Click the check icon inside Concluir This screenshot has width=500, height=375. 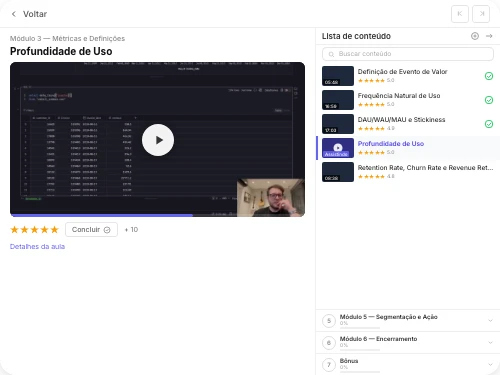click(x=107, y=230)
